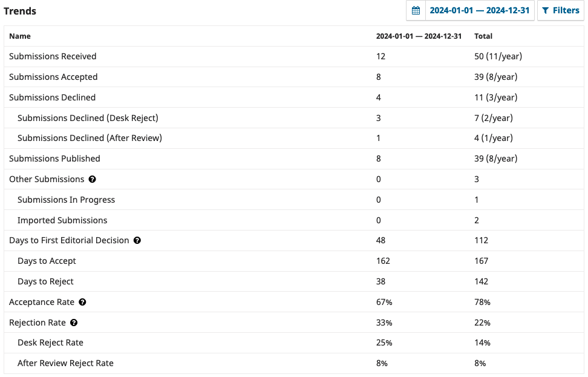Click the funnel icon in Filters button
The image size is (588, 377).
(546, 11)
